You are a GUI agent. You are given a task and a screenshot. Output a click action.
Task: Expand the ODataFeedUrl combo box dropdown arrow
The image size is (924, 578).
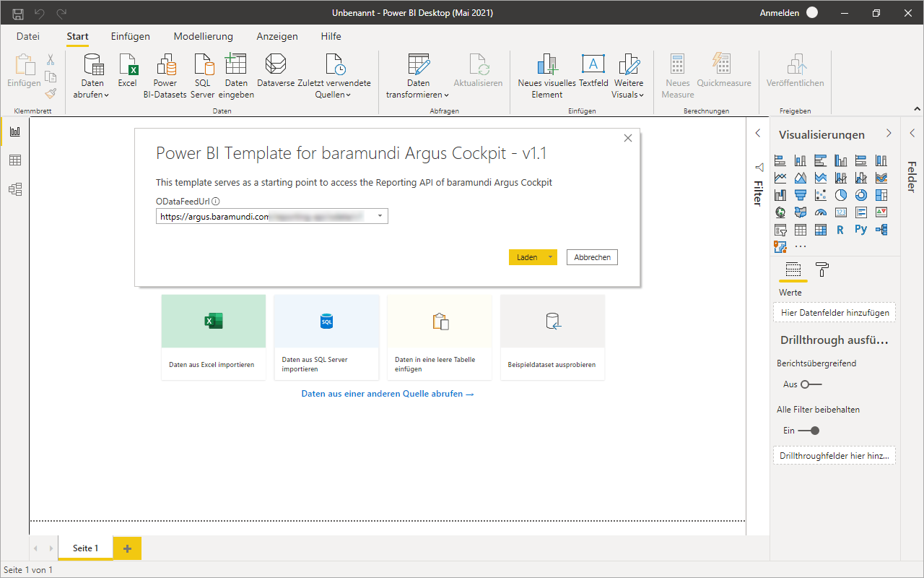pyautogui.click(x=380, y=216)
